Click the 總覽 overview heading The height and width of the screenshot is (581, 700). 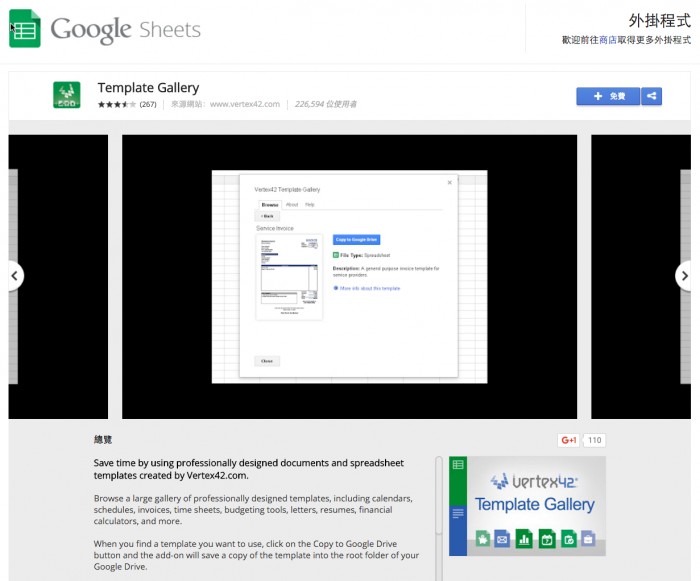point(103,440)
